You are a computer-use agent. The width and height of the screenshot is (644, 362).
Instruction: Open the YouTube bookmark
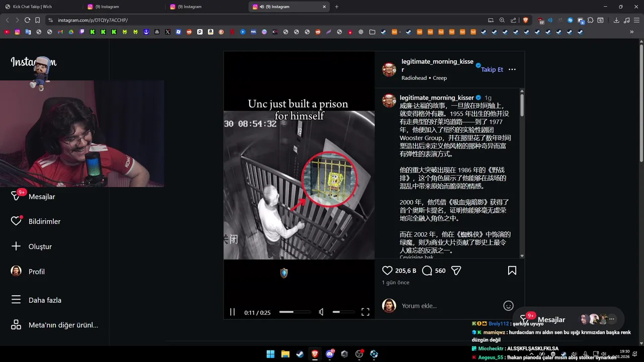[7, 32]
